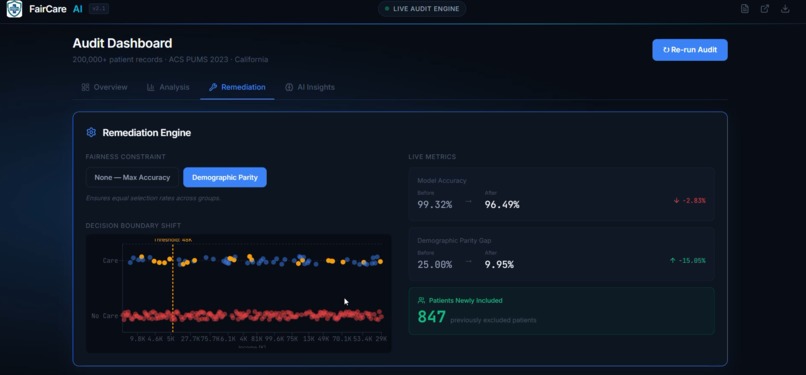Click 'Ensures equal selection rates' description

153,198
